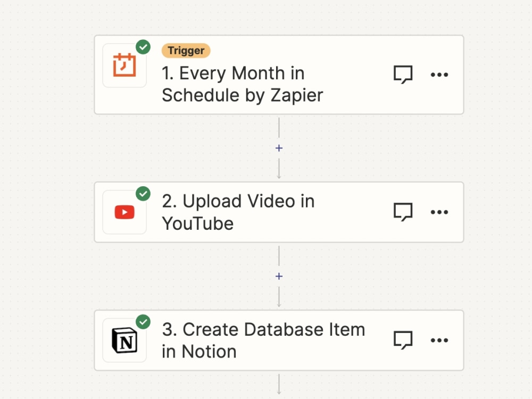The image size is (532, 399).
Task: Open comments on the Create Database Item step
Action: click(403, 340)
